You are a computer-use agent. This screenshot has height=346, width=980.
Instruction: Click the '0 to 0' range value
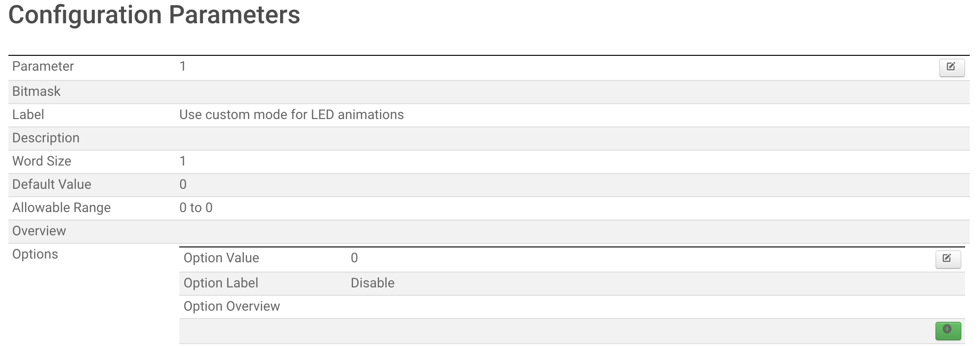coord(196,208)
